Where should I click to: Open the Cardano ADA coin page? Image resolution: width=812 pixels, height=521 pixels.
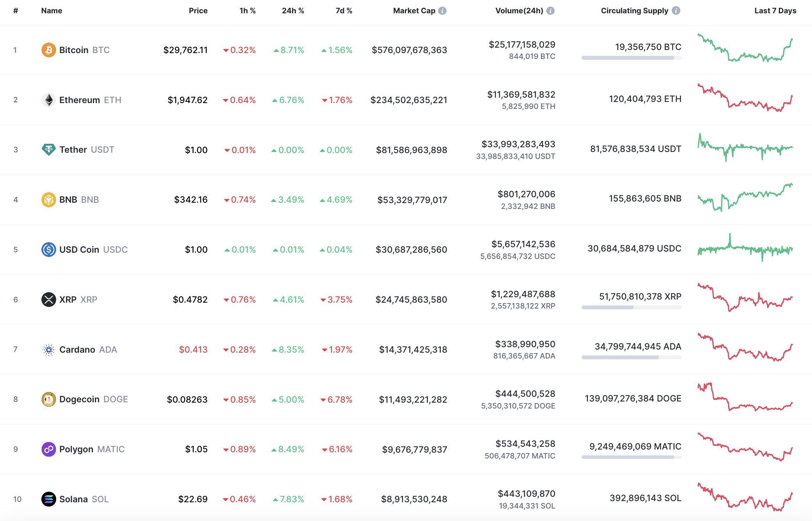click(78, 349)
